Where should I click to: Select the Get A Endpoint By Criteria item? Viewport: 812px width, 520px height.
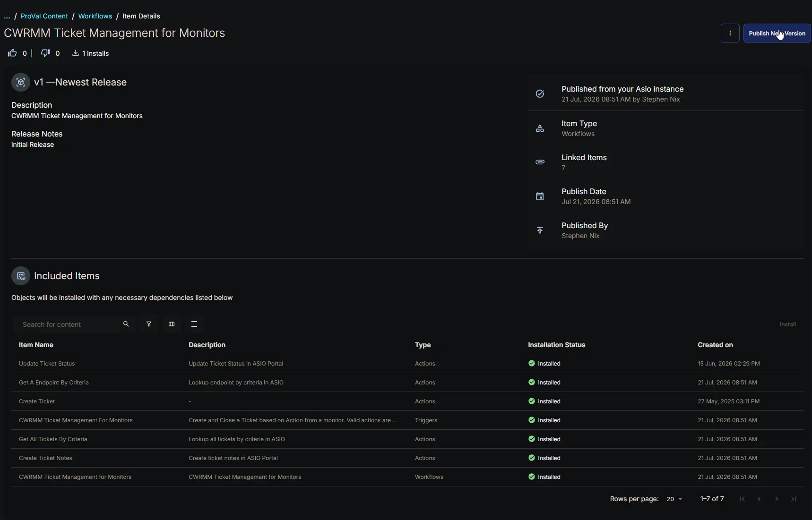pos(54,383)
